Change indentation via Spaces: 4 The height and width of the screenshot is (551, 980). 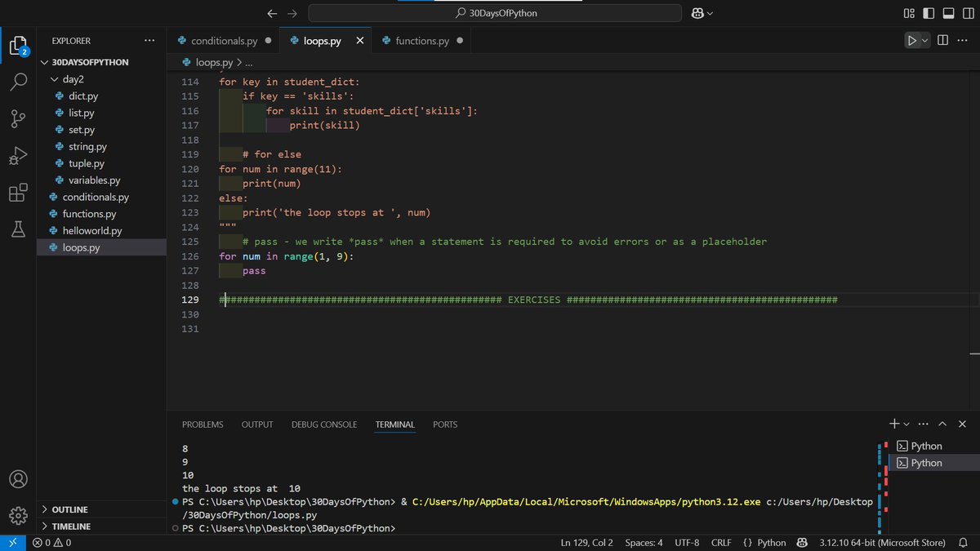(644, 543)
